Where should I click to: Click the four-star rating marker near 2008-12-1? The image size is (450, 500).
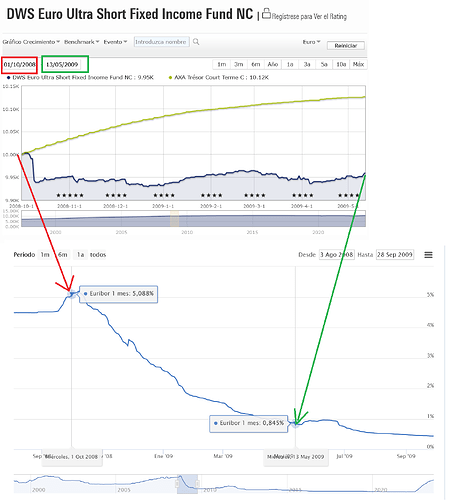coord(116,195)
